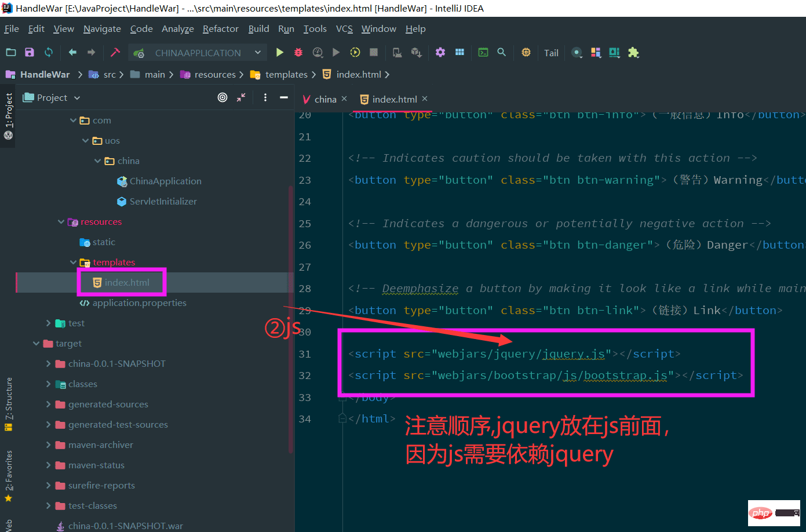Open the Edit menu
The image size is (806, 532).
(x=36, y=28)
